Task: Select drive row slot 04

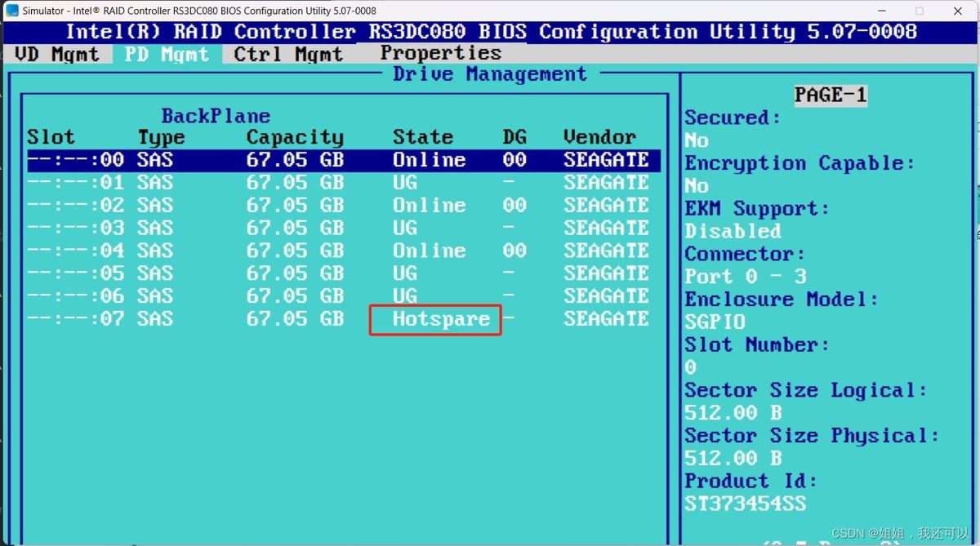Action: pyautogui.click(x=343, y=251)
